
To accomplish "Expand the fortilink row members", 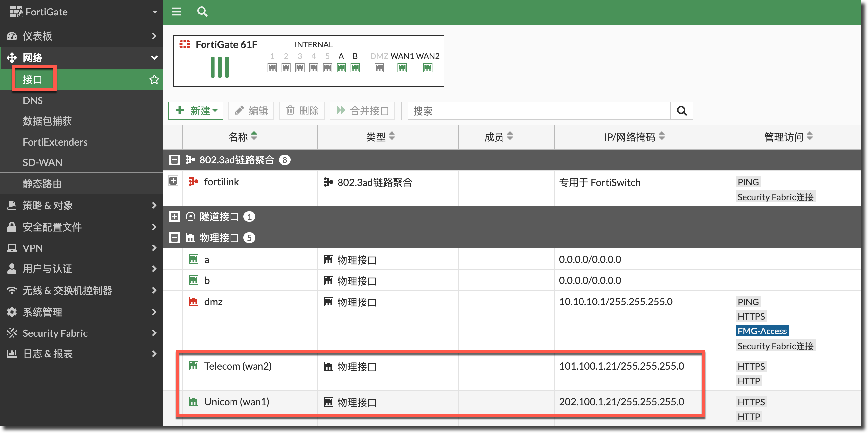I will point(173,181).
